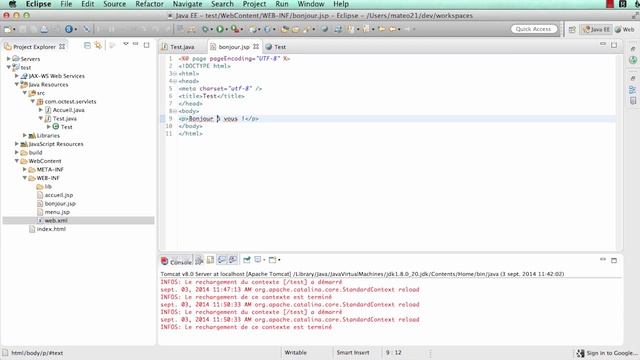
Task: Toggle show console on standard error
Action: click(233, 260)
